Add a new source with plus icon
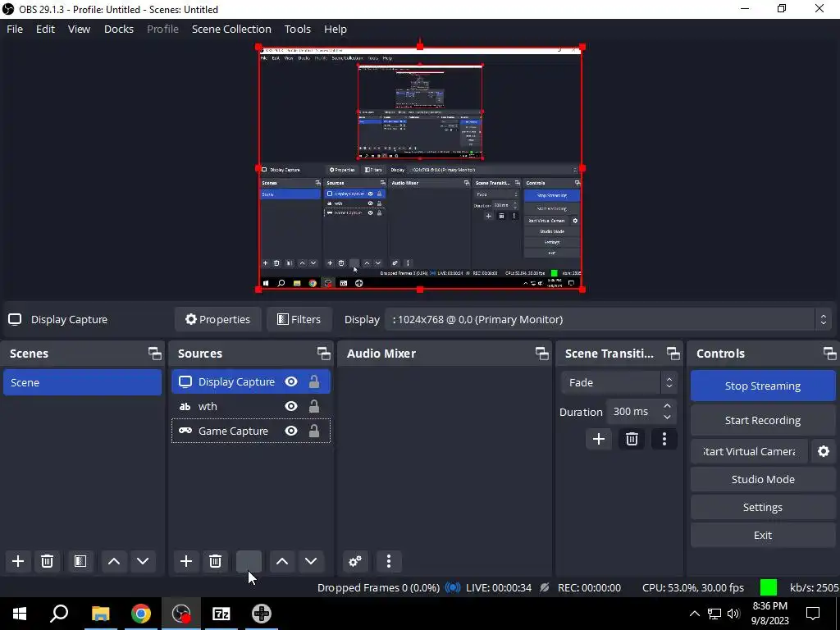840x630 pixels. point(186,561)
